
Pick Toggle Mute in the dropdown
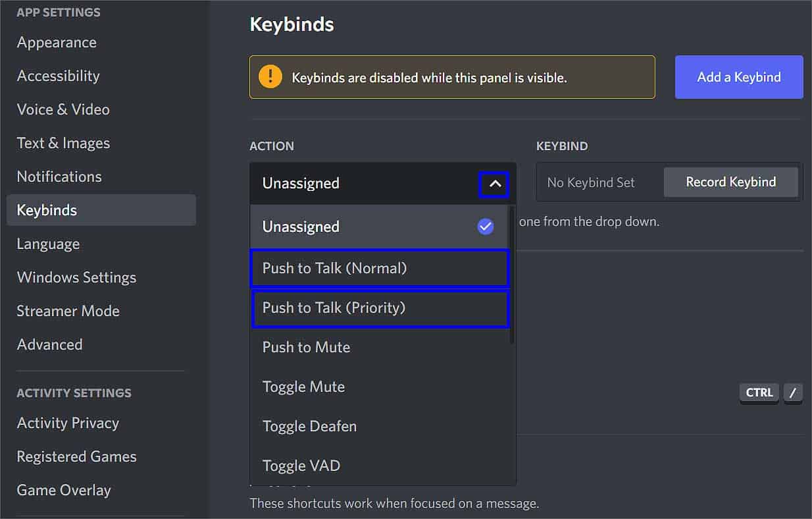tap(380, 387)
